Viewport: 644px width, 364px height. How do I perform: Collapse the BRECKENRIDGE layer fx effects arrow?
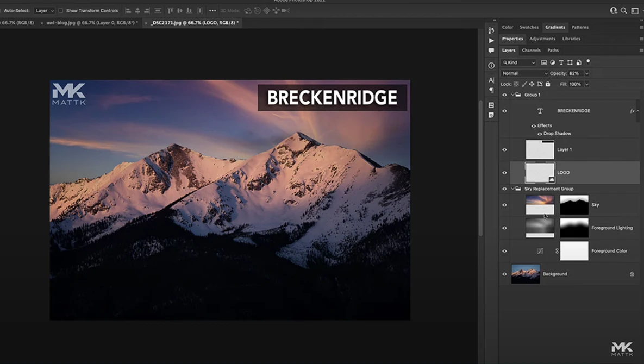637,111
